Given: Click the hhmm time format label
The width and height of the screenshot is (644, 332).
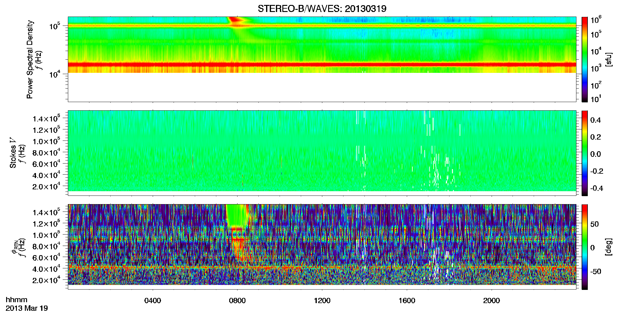Looking at the screenshot, I should [x=17, y=300].
